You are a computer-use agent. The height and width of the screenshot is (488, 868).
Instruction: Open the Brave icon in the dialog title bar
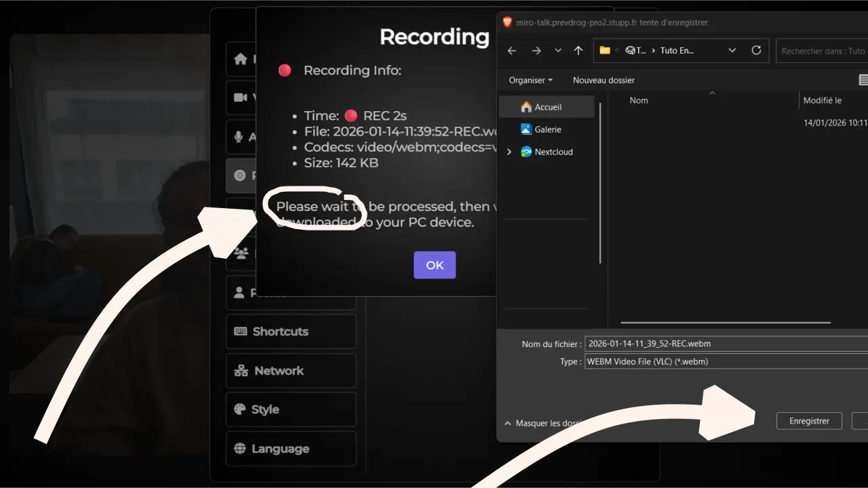507,22
